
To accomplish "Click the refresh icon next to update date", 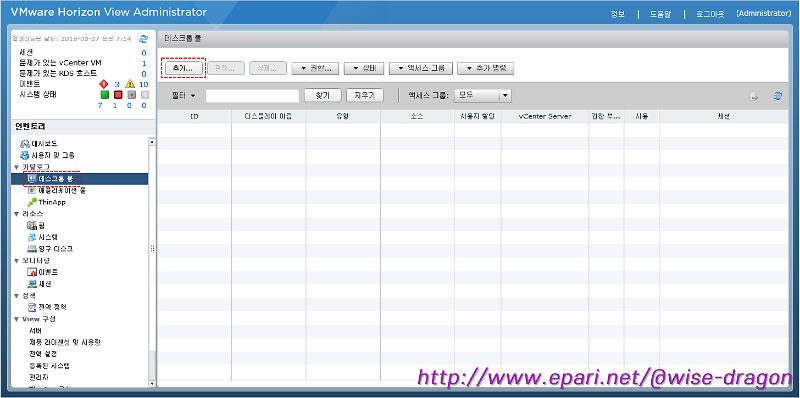I will pos(143,39).
